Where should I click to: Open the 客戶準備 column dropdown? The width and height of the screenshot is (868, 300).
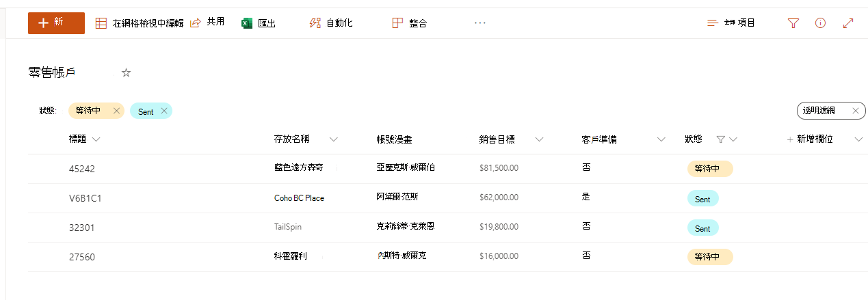tap(661, 139)
